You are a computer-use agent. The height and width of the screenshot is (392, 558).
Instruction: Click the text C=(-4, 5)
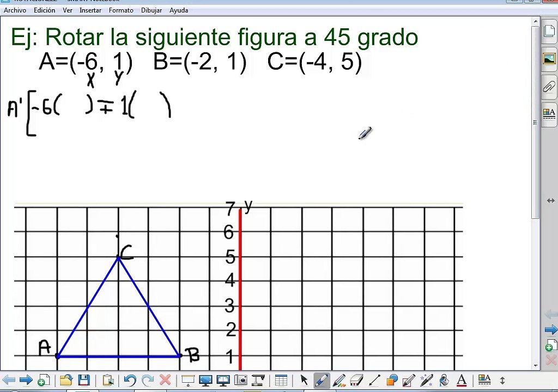tap(314, 62)
